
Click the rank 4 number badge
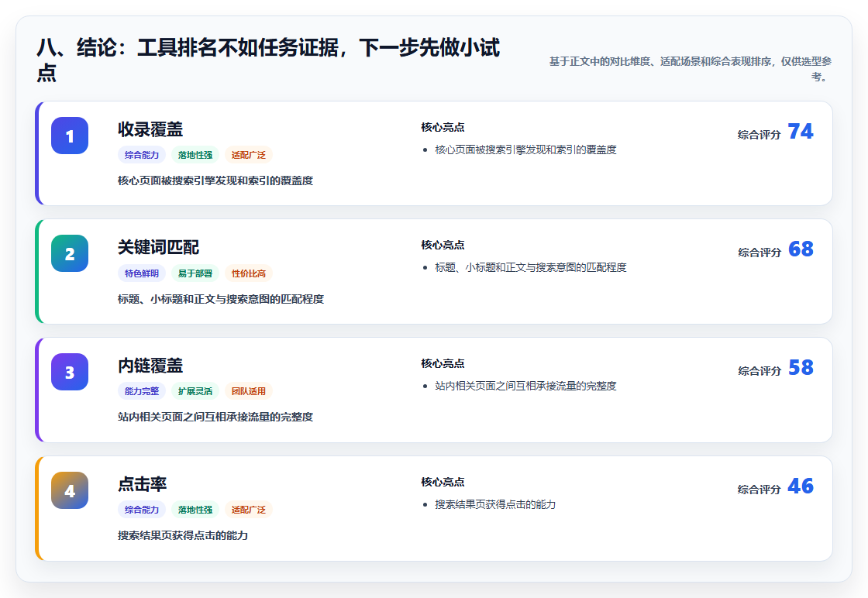(x=70, y=490)
